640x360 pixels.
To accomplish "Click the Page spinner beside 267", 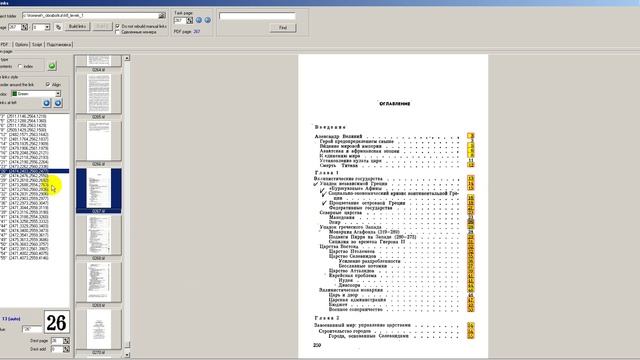I will tap(24, 27).
